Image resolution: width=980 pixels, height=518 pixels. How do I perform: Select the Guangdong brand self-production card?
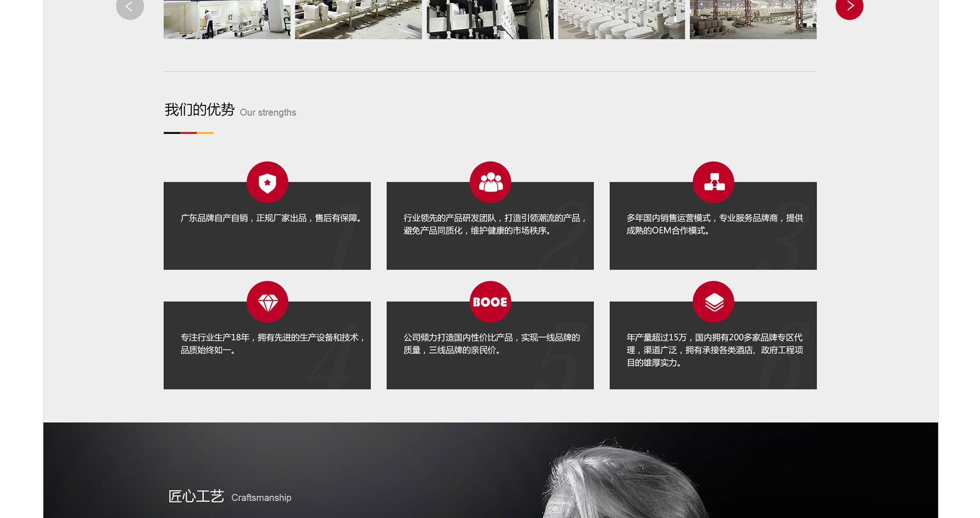267,235
